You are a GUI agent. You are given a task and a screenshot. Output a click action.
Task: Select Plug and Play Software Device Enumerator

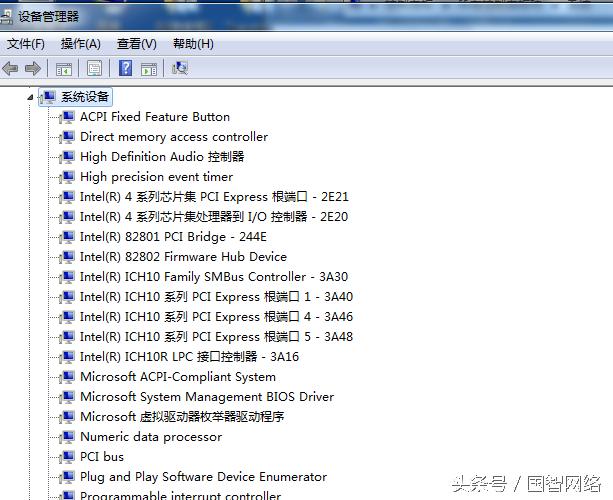[x=204, y=477]
